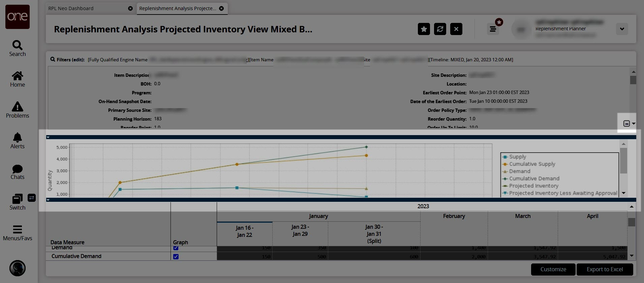Select the Jan 30 - Jan 31 (Split) column
644x283 pixels.
(x=374, y=234)
